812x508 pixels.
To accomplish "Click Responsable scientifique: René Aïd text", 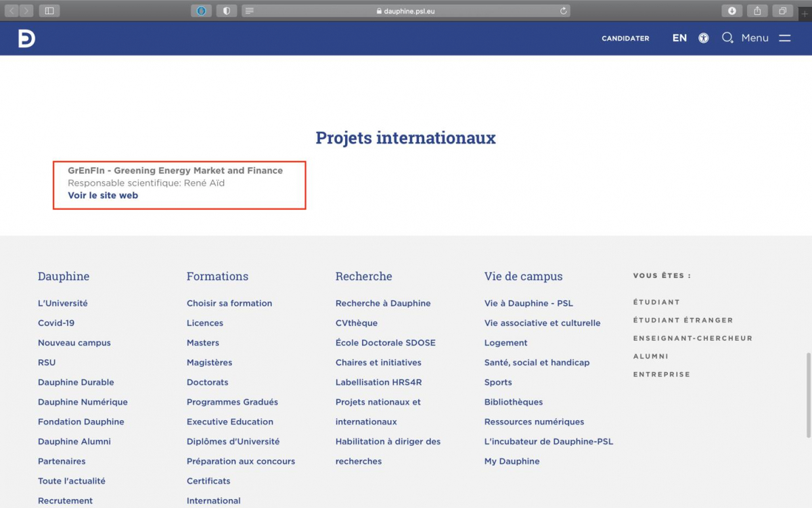I will [x=146, y=183].
